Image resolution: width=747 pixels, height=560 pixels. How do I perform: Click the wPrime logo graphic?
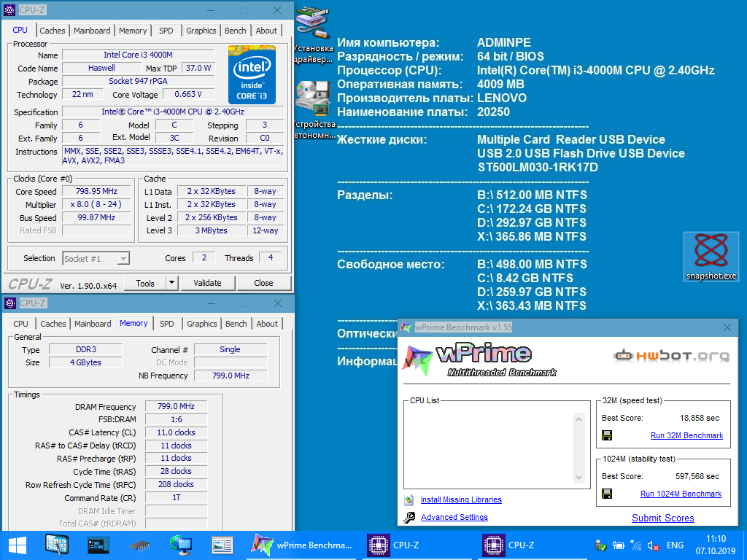(x=479, y=360)
